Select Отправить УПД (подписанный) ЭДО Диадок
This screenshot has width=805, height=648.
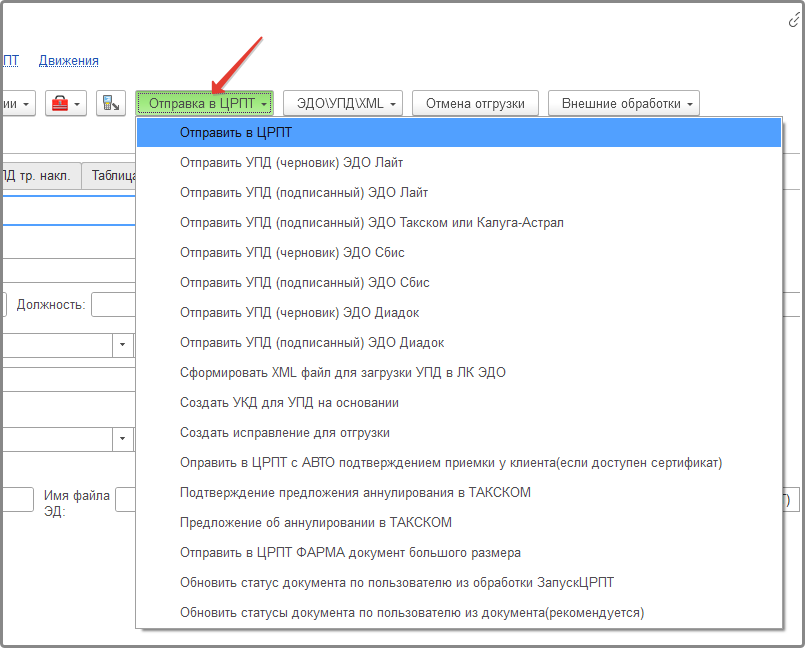459,342
